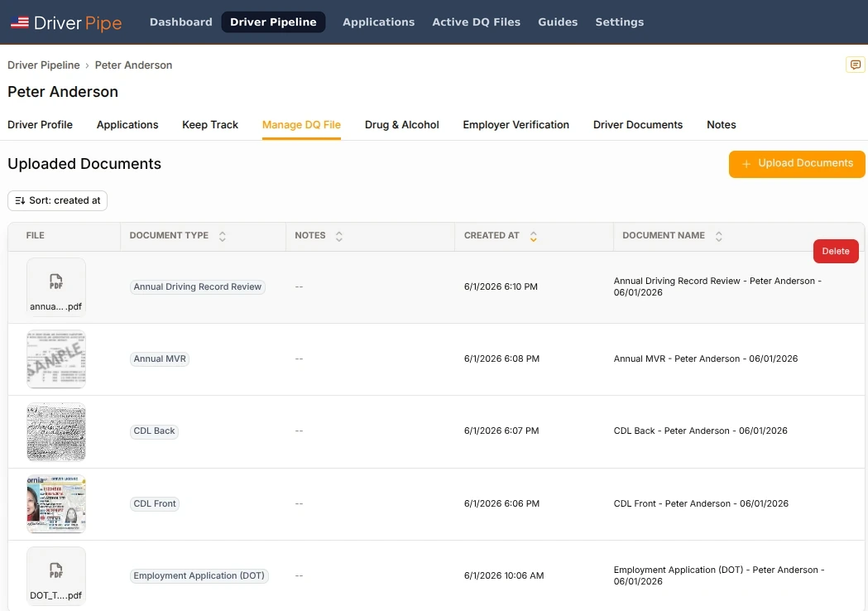Open the CDL Front license thumbnail
The width and height of the screenshot is (868, 611).
coord(56,503)
